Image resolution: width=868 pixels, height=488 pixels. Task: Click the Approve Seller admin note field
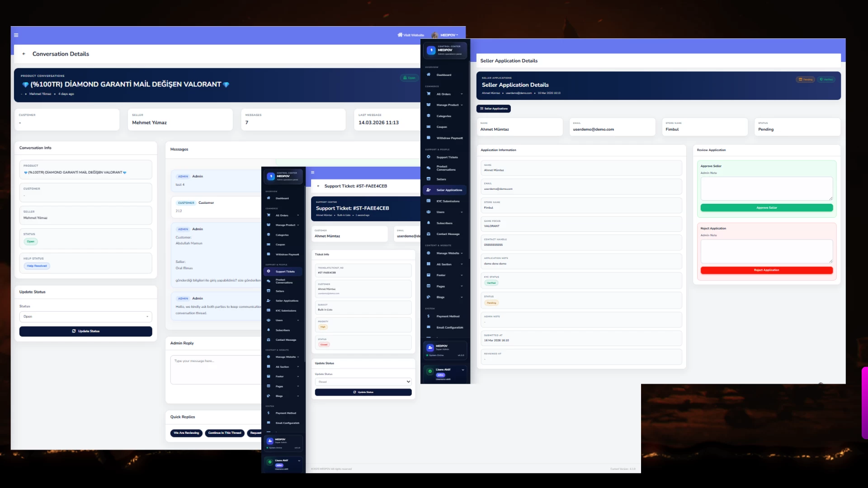coord(766,188)
